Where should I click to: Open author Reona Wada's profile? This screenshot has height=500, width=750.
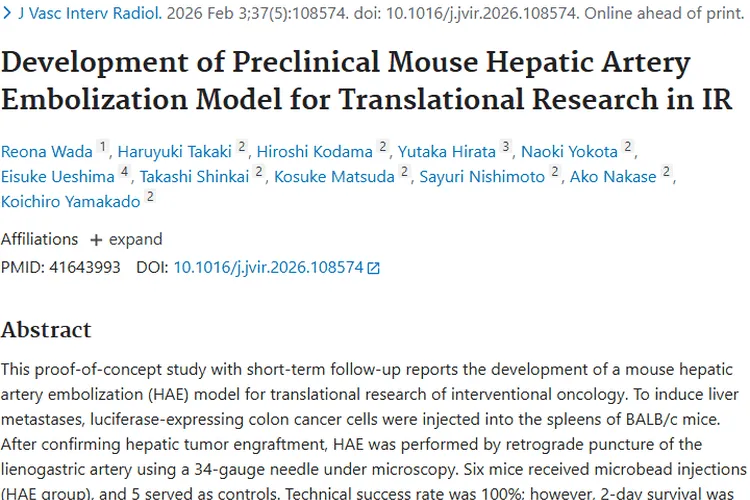[46, 152]
